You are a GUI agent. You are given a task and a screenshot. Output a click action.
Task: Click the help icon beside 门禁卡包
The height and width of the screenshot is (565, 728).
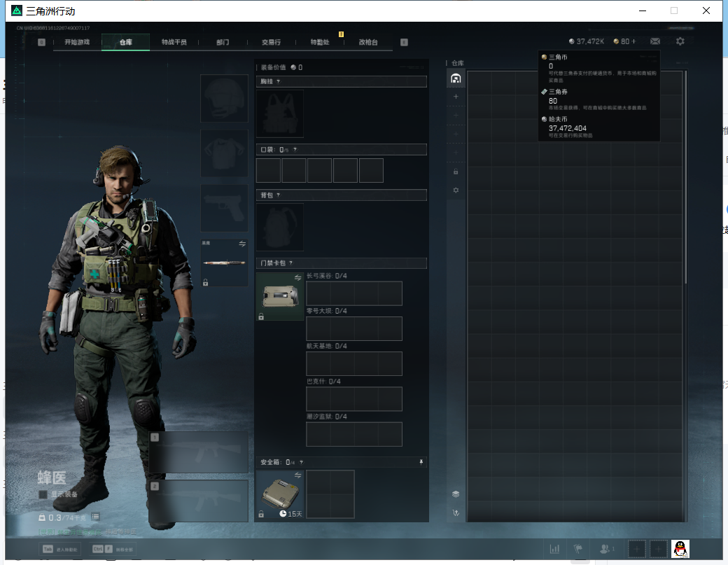point(290,263)
